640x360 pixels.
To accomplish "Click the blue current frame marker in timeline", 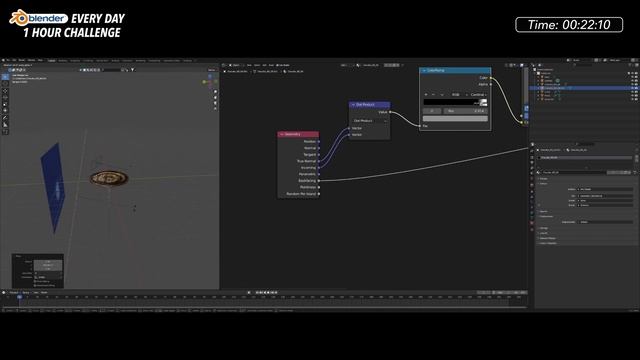I will pyautogui.click(x=19, y=297).
